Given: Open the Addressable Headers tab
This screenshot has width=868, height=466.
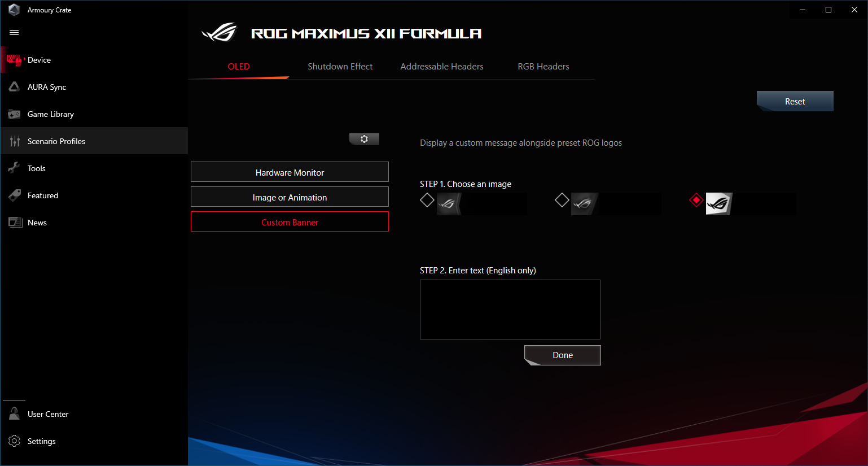Looking at the screenshot, I should click(442, 67).
